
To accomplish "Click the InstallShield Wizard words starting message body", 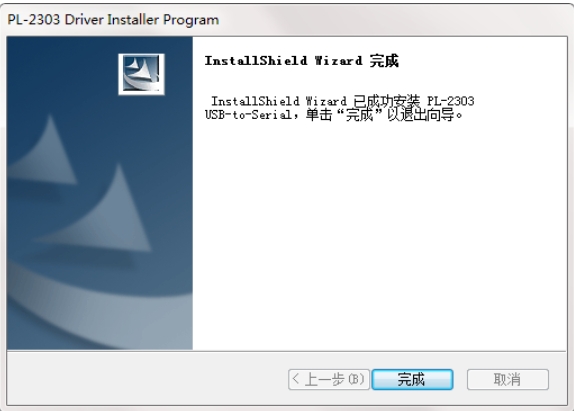I will 279,101.
